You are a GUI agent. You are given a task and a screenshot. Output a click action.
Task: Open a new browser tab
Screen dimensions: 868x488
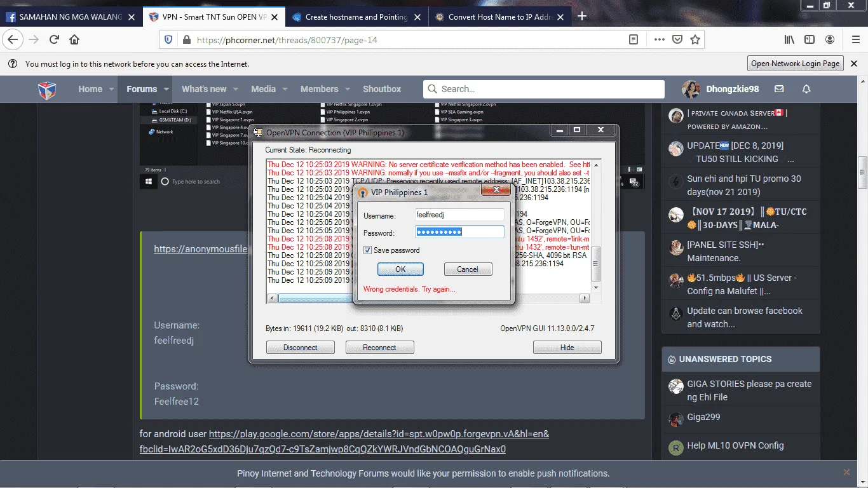click(582, 17)
